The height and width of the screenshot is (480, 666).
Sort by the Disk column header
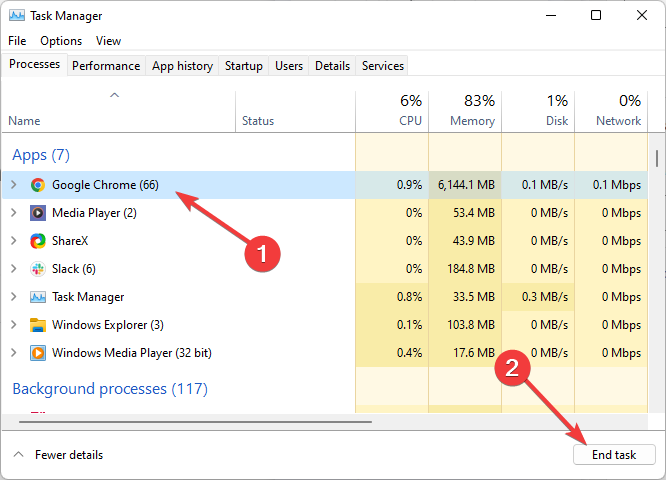click(538, 112)
